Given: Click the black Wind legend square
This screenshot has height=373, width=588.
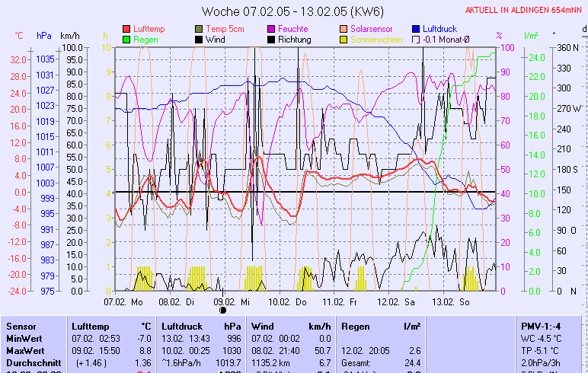Looking at the screenshot, I should [x=200, y=39].
